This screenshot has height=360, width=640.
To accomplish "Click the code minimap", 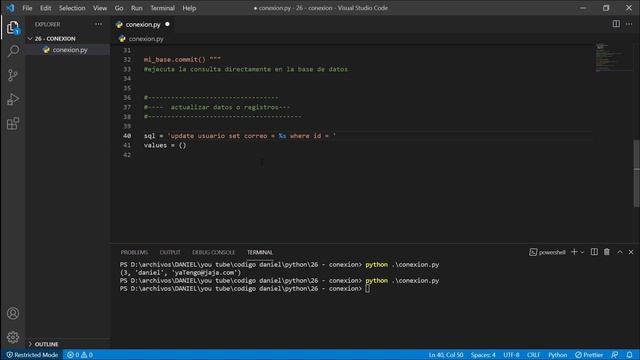I will click(613, 57).
